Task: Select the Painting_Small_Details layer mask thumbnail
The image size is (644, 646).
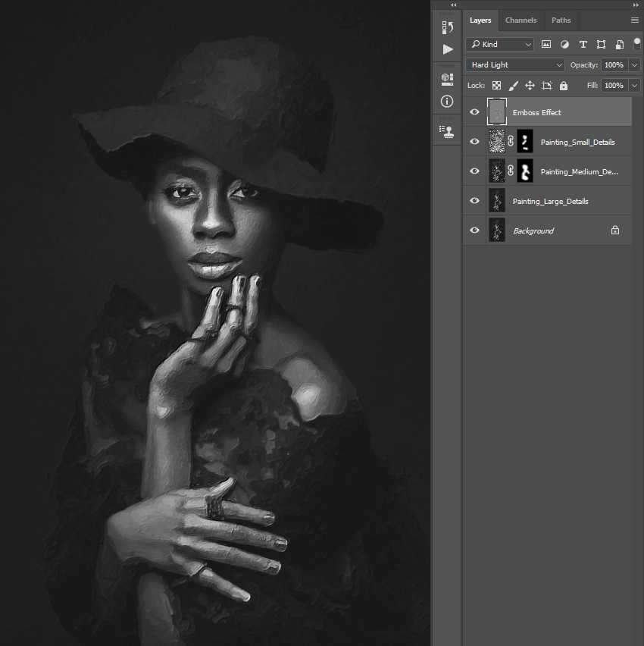Action: pos(525,142)
